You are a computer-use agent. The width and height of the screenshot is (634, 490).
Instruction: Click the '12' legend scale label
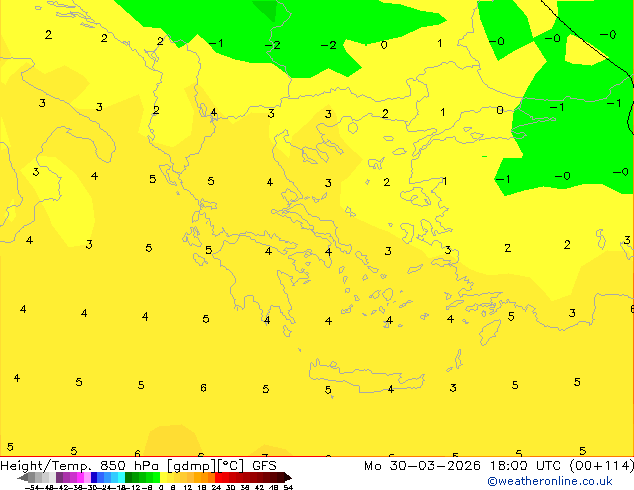(x=188, y=488)
